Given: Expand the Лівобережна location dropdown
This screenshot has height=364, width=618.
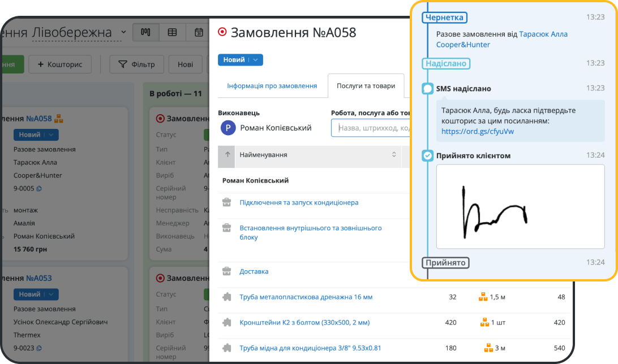Looking at the screenshot, I should coord(123,33).
